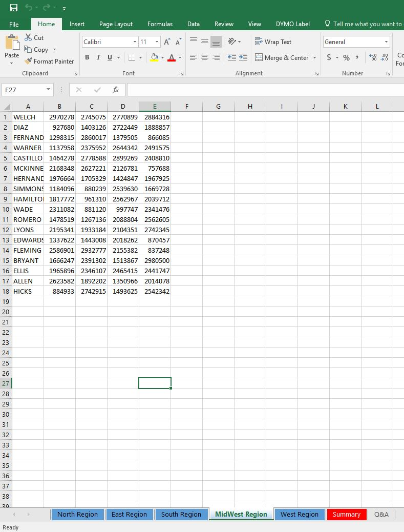Click the Wrap Text button
The height and width of the screenshot is (532, 404).
[273, 42]
